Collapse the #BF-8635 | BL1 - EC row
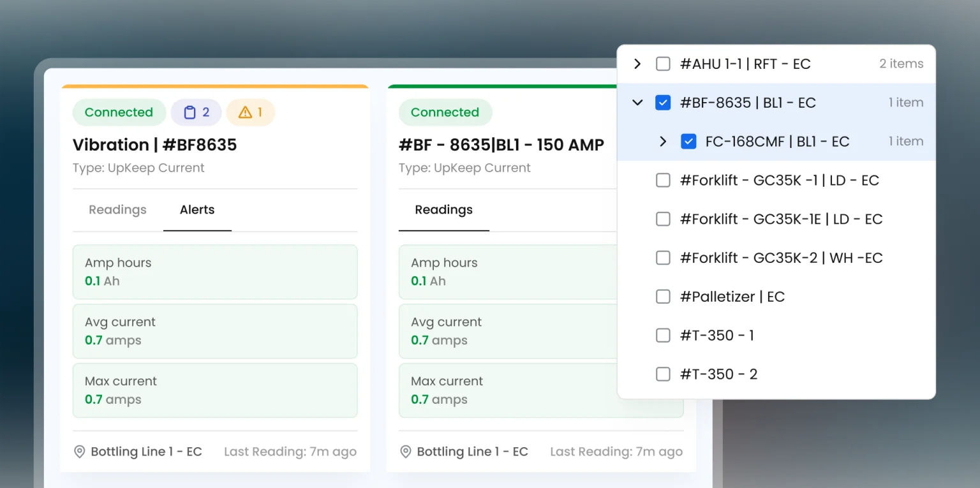 (x=637, y=103)
